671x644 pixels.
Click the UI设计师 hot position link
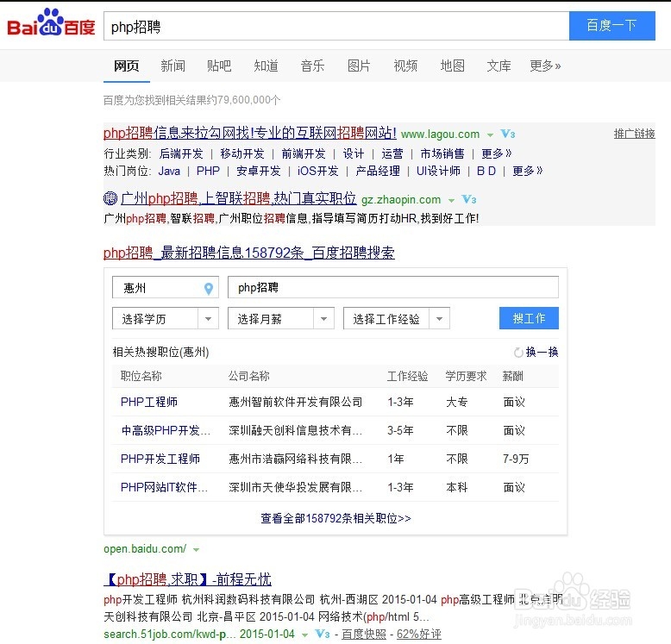(439, 171)
